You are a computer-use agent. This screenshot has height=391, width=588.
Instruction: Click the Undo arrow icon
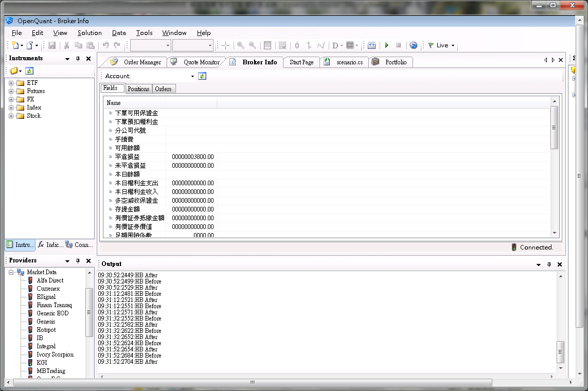106,45
